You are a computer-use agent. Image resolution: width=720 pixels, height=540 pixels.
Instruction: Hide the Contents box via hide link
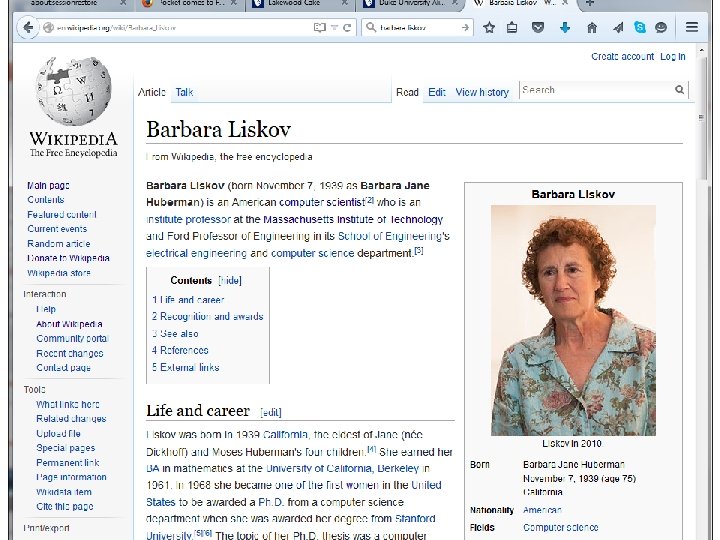click(230, 280)
